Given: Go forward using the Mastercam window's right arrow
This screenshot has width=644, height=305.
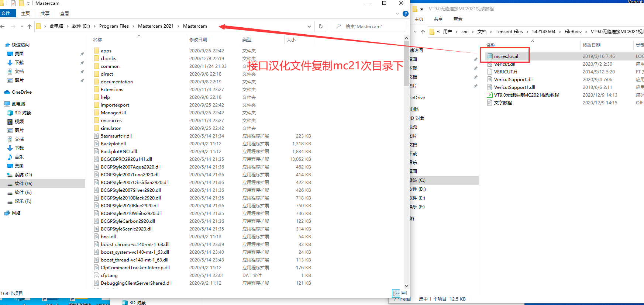Looking at the screenshot, I should (13, 27).
